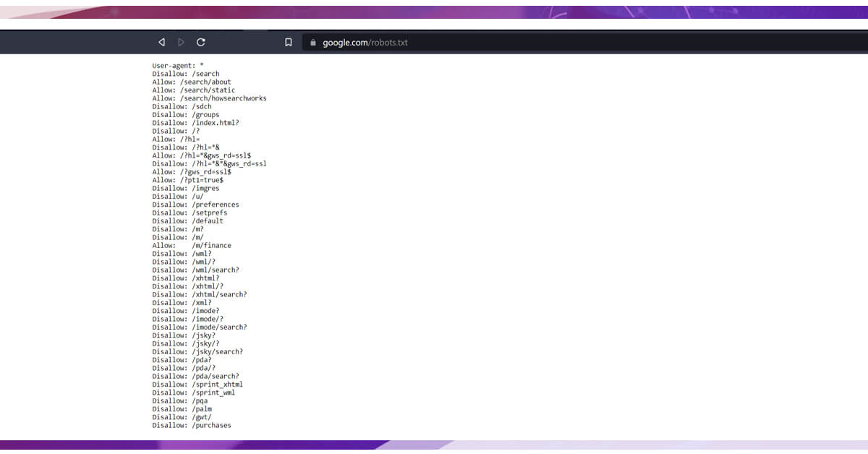Select the 'Disallow: /xhtml?' line
Image resolution: width=868 pixels, height=454 pixels.
186,278
